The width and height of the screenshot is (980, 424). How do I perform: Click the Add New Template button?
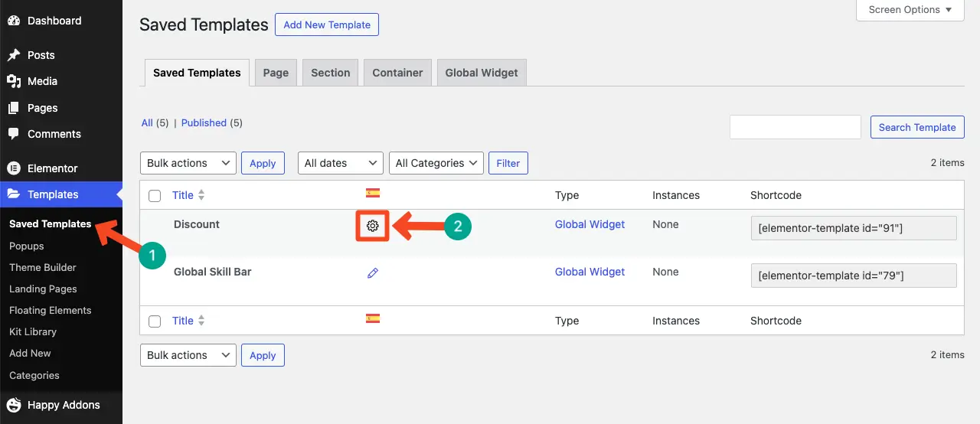tap(327, 24)
